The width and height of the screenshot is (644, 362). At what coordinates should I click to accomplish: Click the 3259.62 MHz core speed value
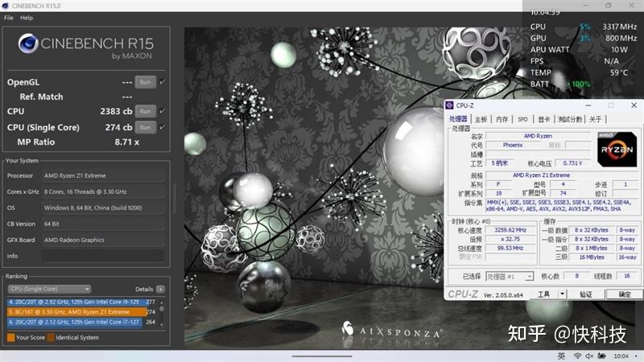coord(510,230)
